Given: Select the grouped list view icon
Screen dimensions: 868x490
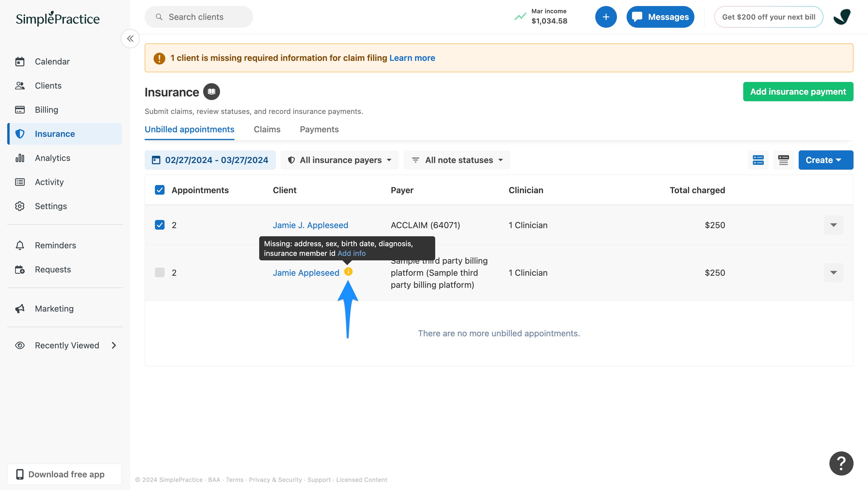Looking at the screenshot, I should pos(758,160).
